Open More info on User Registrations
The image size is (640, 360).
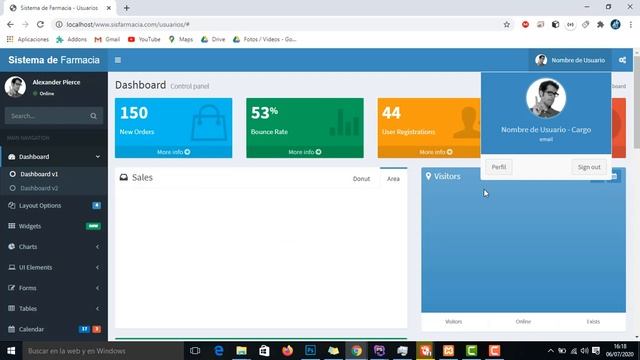(x=436, y=152)
